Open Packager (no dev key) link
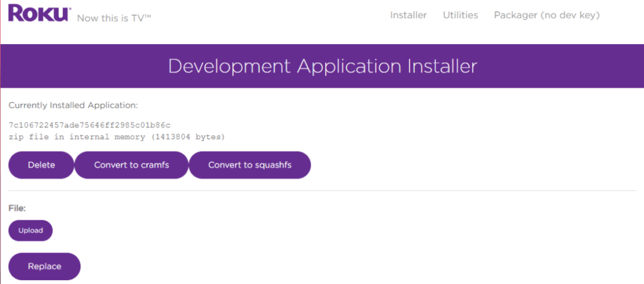The image size is (644, 284). tap(547, 15)
